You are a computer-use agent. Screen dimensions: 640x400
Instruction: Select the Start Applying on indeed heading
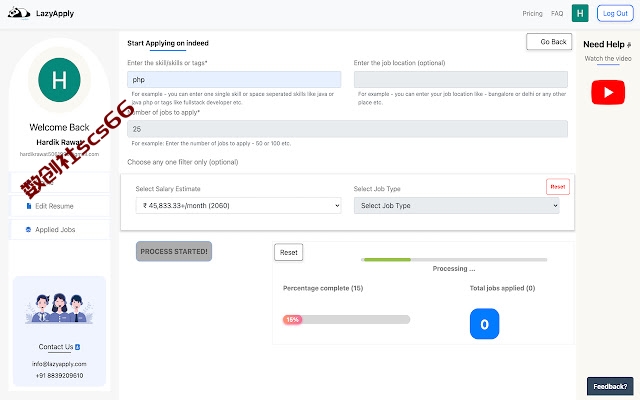coord(168,43)
